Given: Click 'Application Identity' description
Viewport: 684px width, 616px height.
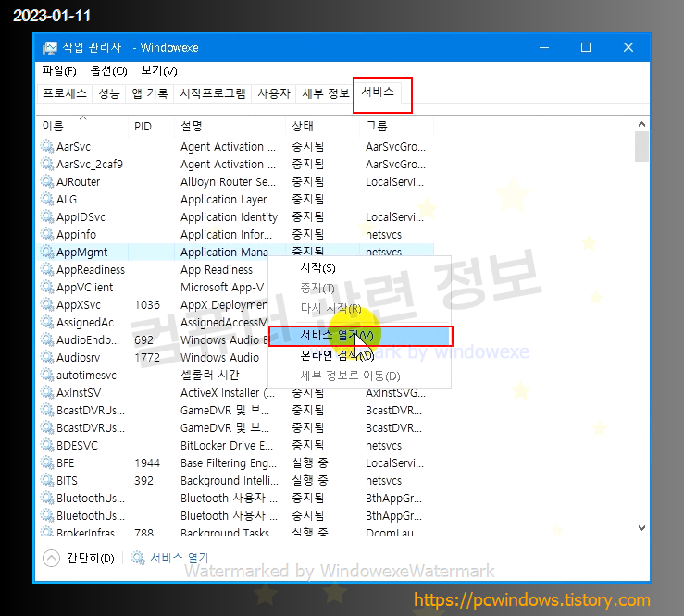Looking at the screenshot, I should pyautogui.click(x=229, y=217).
